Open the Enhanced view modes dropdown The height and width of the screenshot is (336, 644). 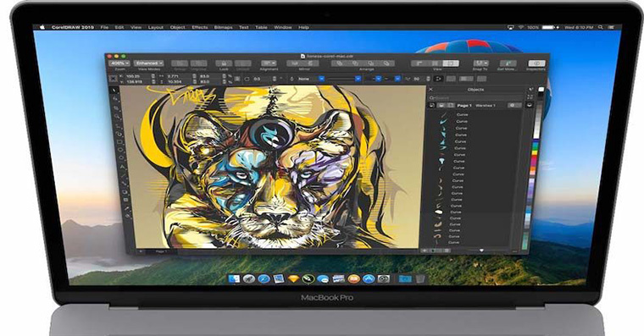(148, 63)
